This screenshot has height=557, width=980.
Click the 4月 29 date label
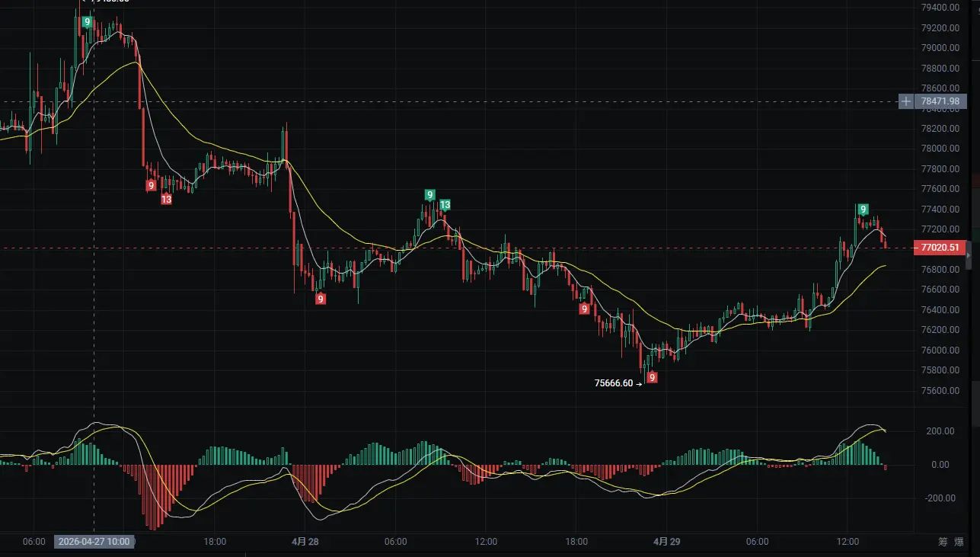[666, 542]
